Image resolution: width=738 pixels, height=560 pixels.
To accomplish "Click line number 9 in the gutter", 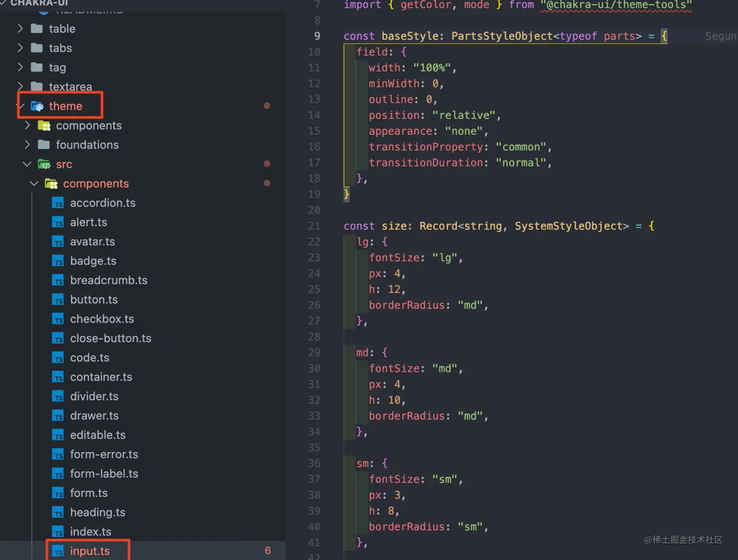I will [317, 36].
